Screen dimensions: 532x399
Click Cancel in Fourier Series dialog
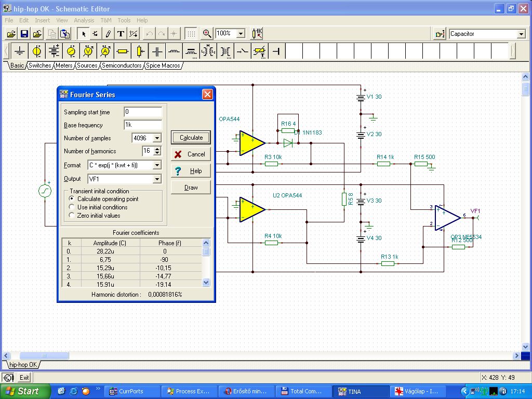191,154
